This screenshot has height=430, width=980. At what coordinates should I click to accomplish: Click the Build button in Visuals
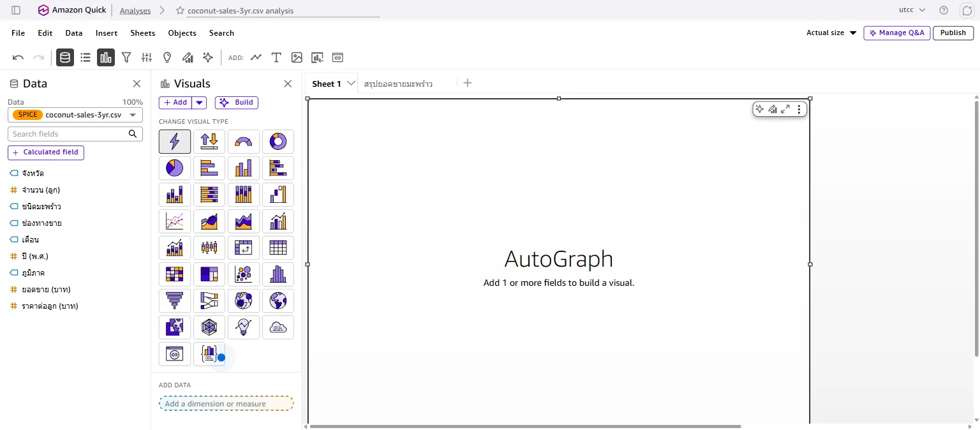point(237,102)
